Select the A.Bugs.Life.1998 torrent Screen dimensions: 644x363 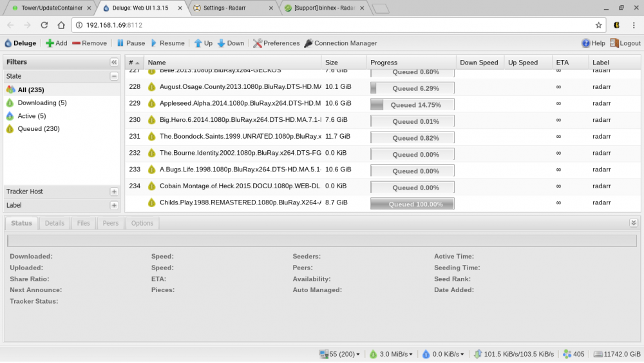point(383,170)
